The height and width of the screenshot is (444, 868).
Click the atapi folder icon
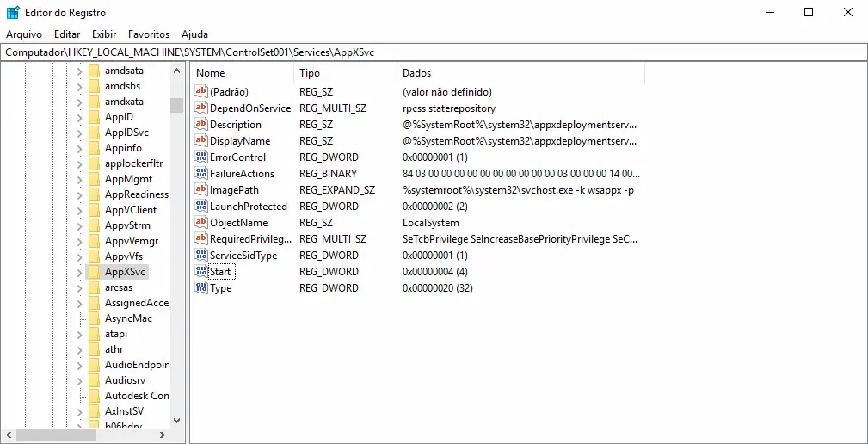[94, 334]
